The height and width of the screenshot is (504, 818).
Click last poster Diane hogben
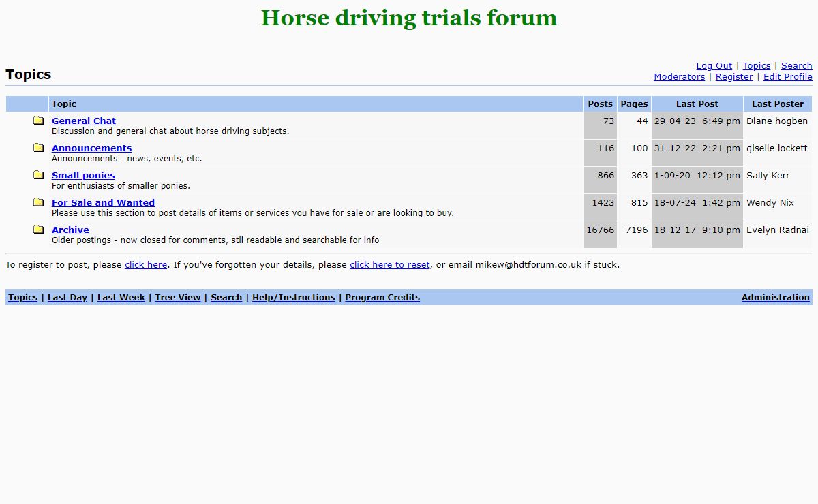pyautogui.click(x=777, y=121)
